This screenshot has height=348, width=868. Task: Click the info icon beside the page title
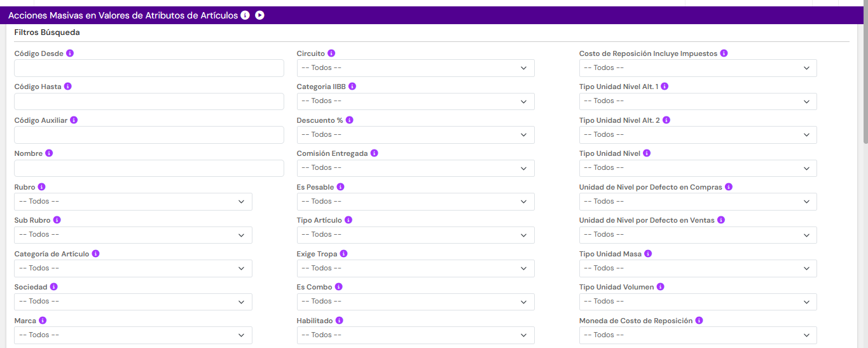click(245, 15)
